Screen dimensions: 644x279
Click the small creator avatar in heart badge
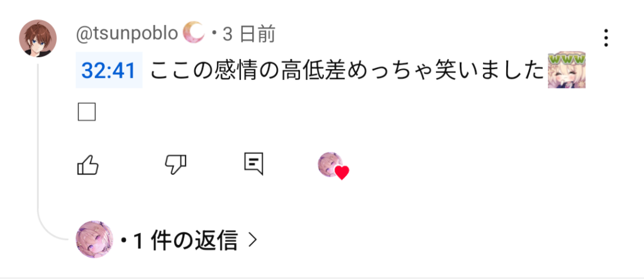point(330,164)
